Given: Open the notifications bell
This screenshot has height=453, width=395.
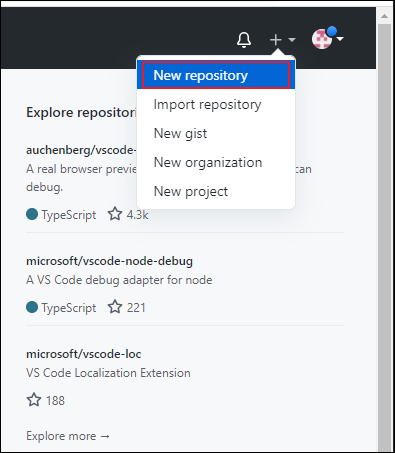Looking at the screenshot, I should point(244,40).
